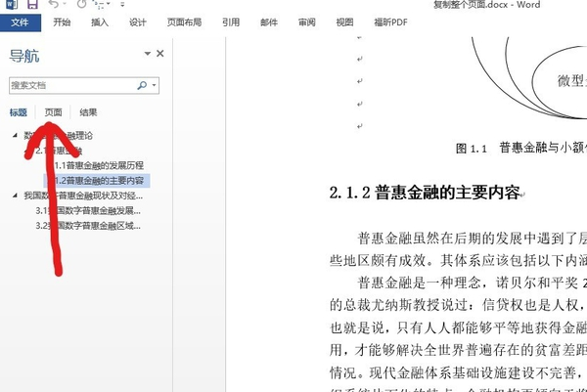Viewport: 587px width, 392px height.
Task: Select the 标题 tab in navigation pane
Action: (19, 112)
